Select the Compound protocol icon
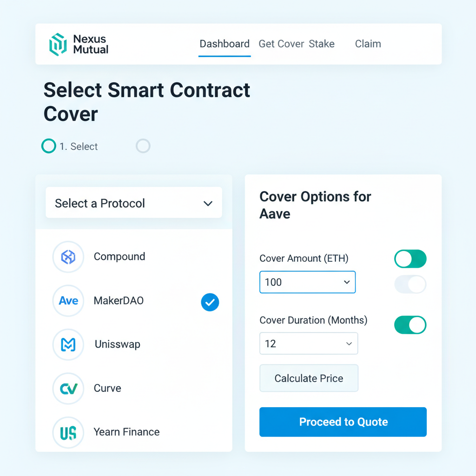 pyautogui.click(x=68, y=256)
